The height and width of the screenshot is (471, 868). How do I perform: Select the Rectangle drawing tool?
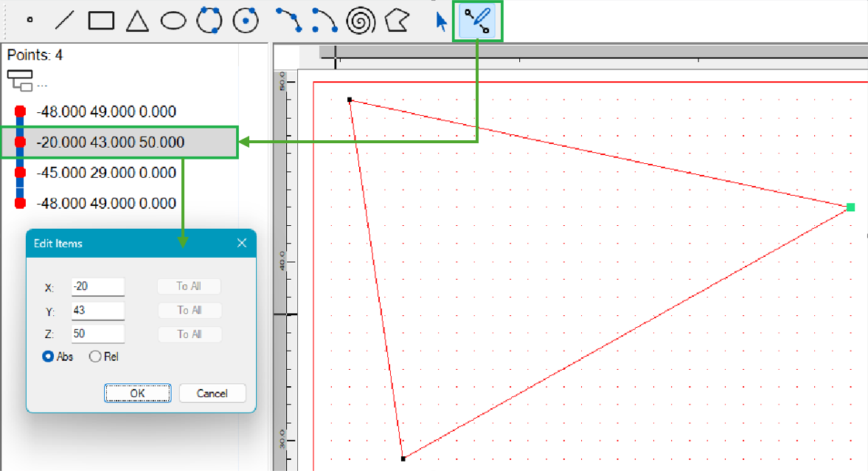pos(101,21)
